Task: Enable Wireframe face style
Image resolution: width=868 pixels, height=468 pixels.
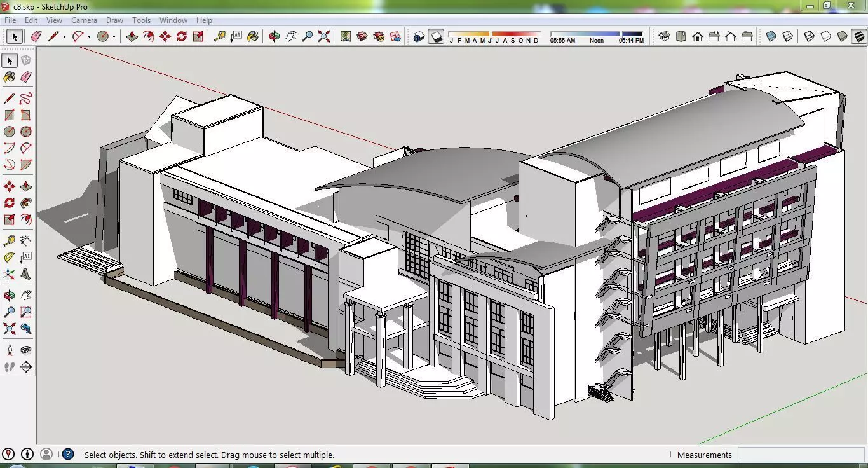Action: click(x=809, y=36)
